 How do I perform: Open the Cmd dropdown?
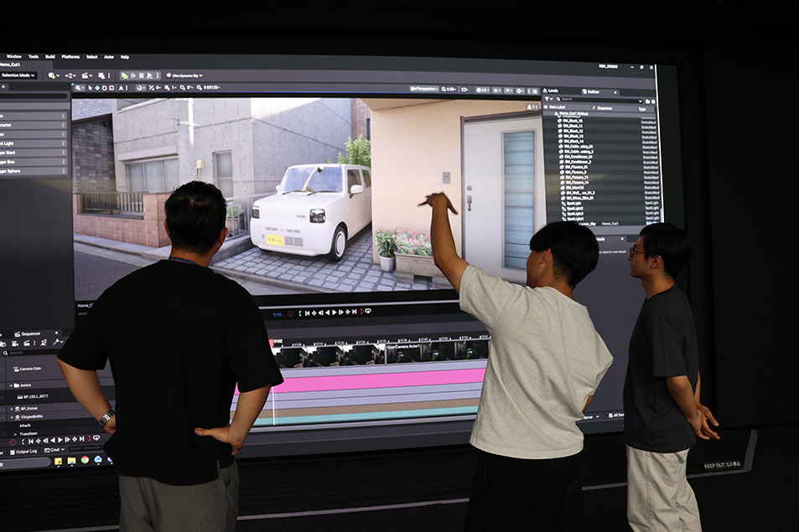click(54, 450)
